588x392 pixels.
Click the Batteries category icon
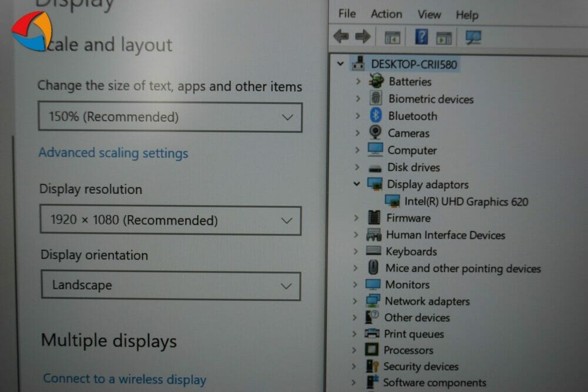376,81
